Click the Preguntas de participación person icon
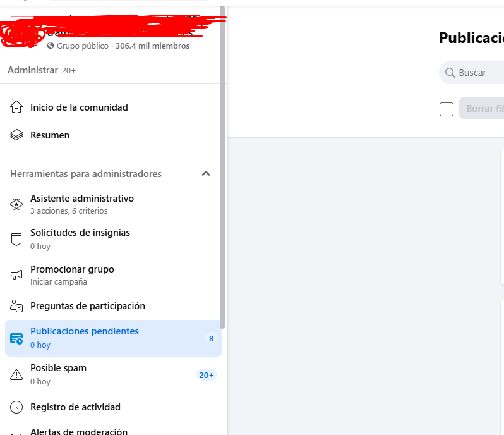 16,306
